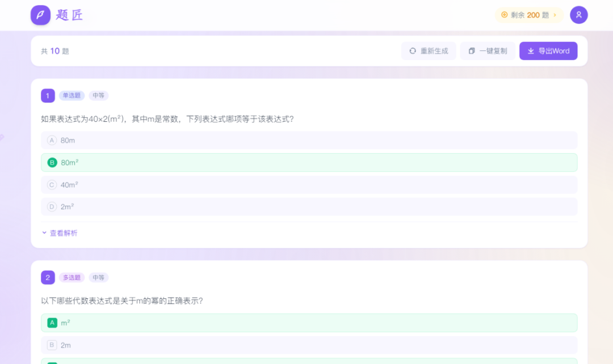The width and height of the screenshot is (613, 364).
Task: Click the download icon in 导出Word
Action: tap(531, 51)
